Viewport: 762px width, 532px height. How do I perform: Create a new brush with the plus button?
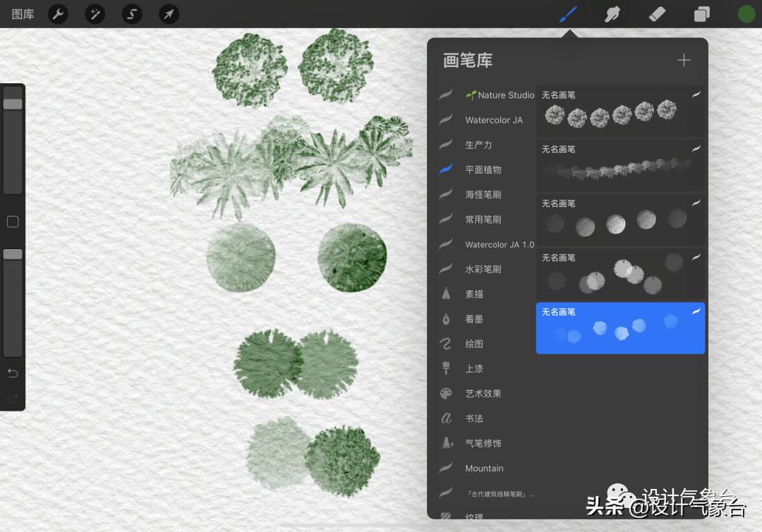click(683, 60)
